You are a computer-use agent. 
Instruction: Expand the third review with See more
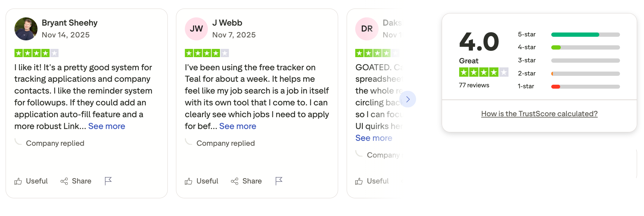[x=374, y=138]
